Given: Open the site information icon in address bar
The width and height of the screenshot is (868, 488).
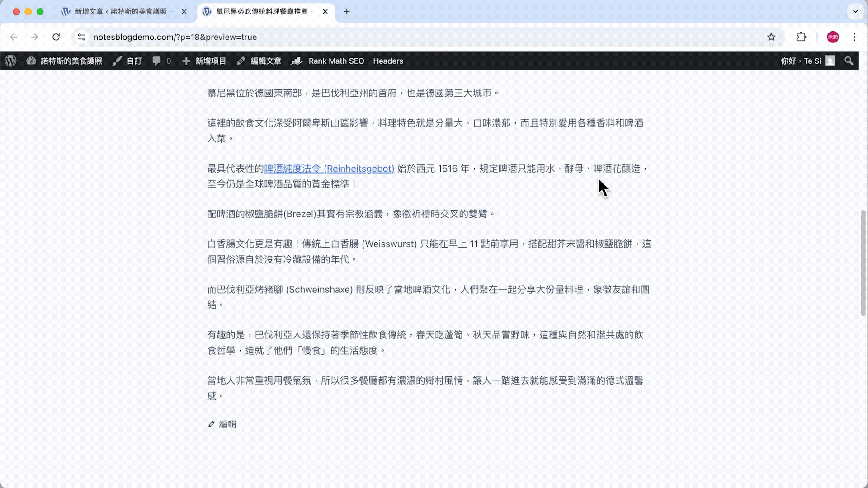Looking at the screenshot, I should [81, 37].
